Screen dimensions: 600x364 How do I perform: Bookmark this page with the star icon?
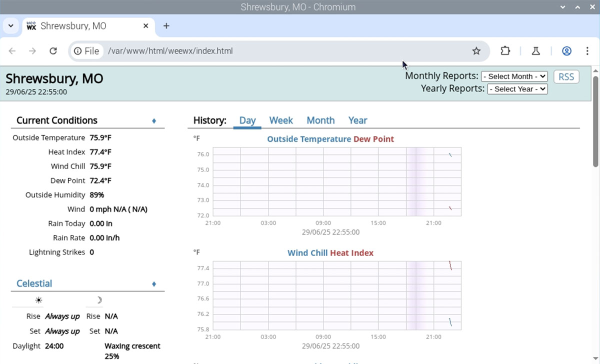click(x=476, y=51)
